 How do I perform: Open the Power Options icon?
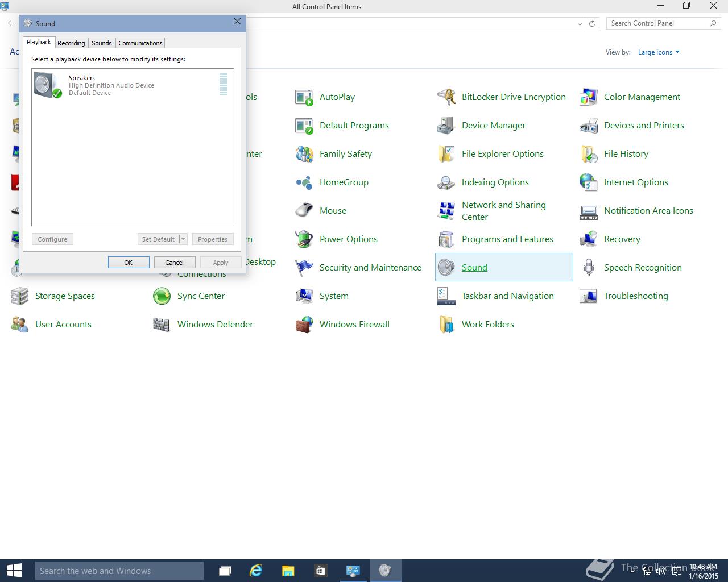[304, 239]
